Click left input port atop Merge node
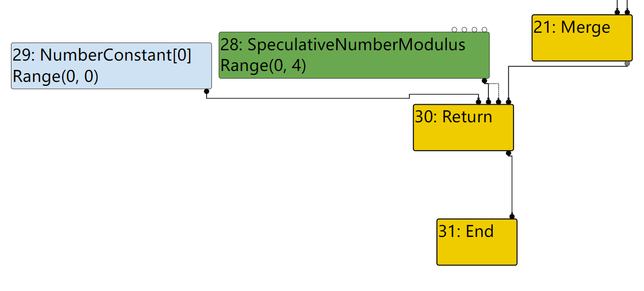The width and height of the screenshot is (644, 291). coord(617,12)
